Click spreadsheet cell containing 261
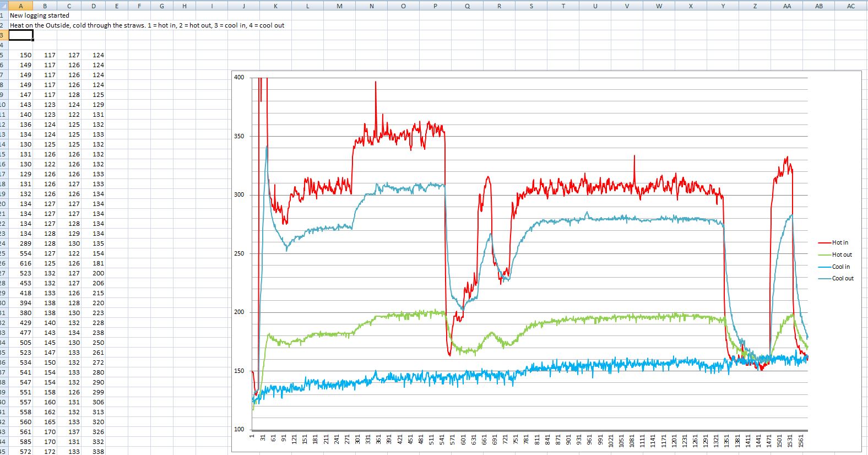 point(94,353)
